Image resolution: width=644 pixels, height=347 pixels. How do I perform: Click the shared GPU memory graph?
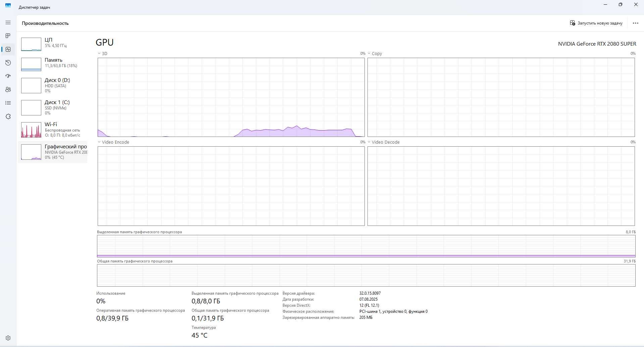[x=366, y=275]
